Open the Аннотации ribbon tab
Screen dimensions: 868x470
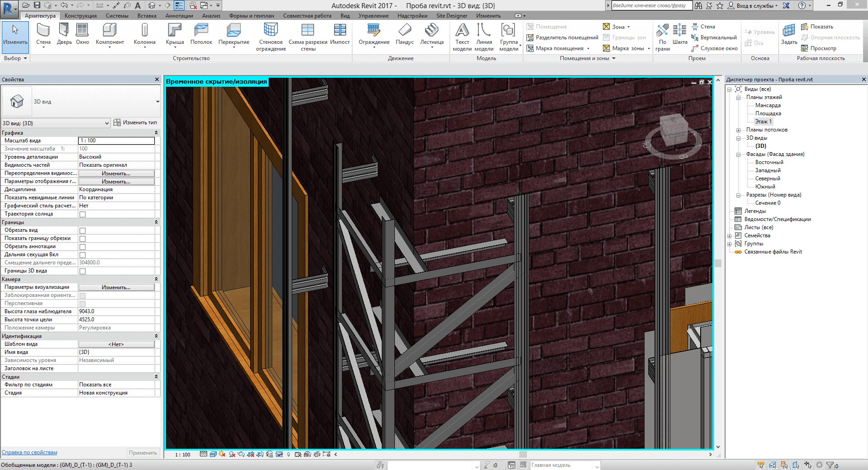pos(179,16)
